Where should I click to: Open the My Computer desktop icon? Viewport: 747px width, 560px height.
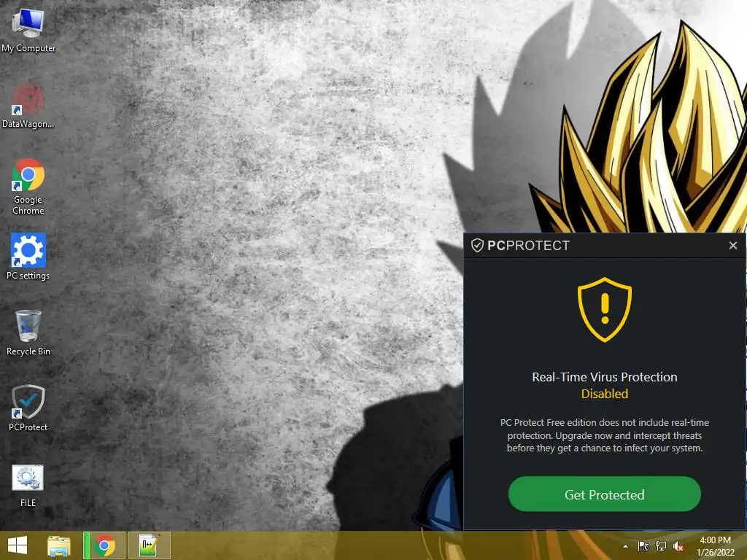28,30
